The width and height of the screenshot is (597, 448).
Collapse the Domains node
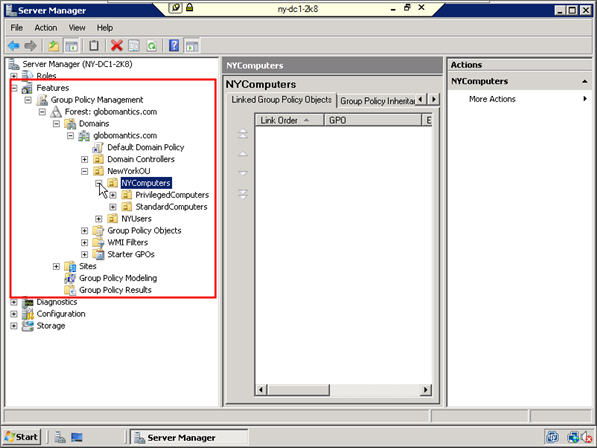tap(56, 124)
